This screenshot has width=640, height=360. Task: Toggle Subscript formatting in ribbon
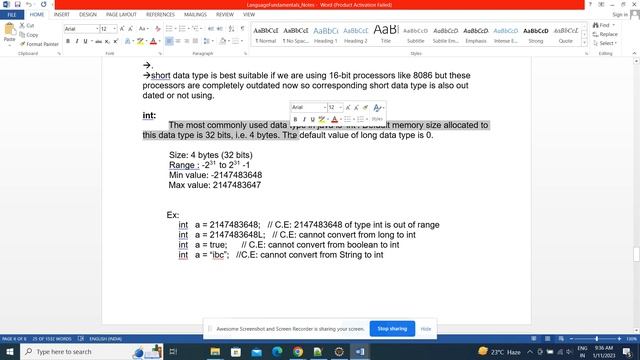[107, 41]
